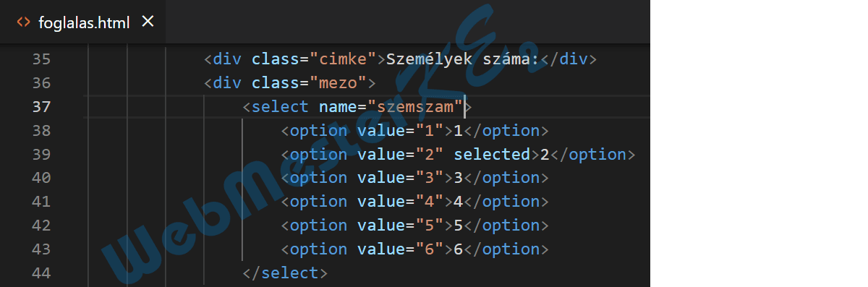This screenshot has height=287, width=868.
Task: Click line number 35 in the gutter
Action: coord(41,59)
